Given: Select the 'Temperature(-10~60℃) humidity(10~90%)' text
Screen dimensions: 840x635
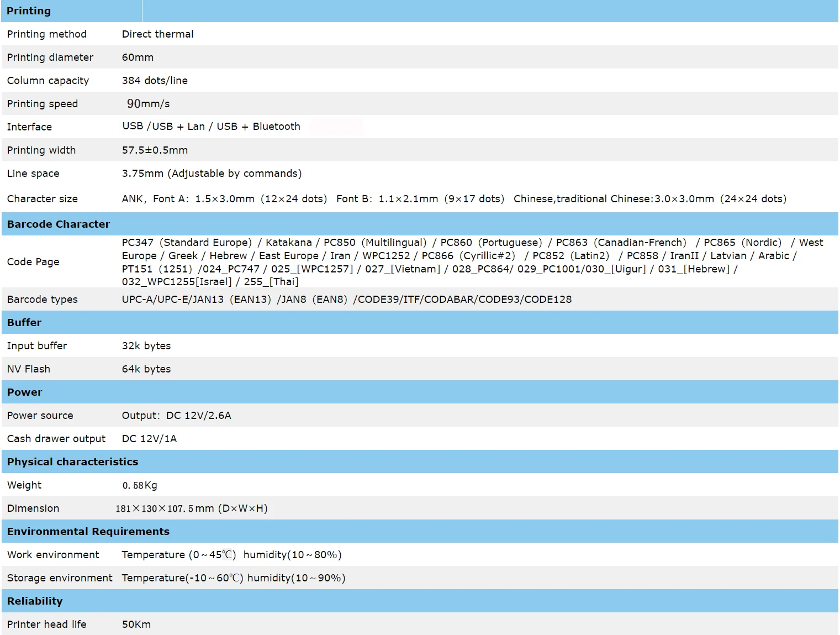Looking at the screenshot, I should pyautogui.click(x=234, y=578).
